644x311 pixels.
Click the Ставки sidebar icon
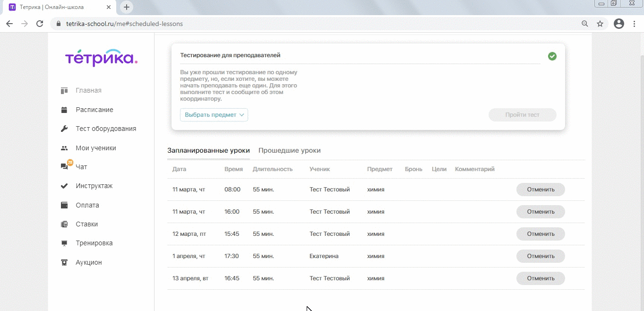click(x=64, y=224)
